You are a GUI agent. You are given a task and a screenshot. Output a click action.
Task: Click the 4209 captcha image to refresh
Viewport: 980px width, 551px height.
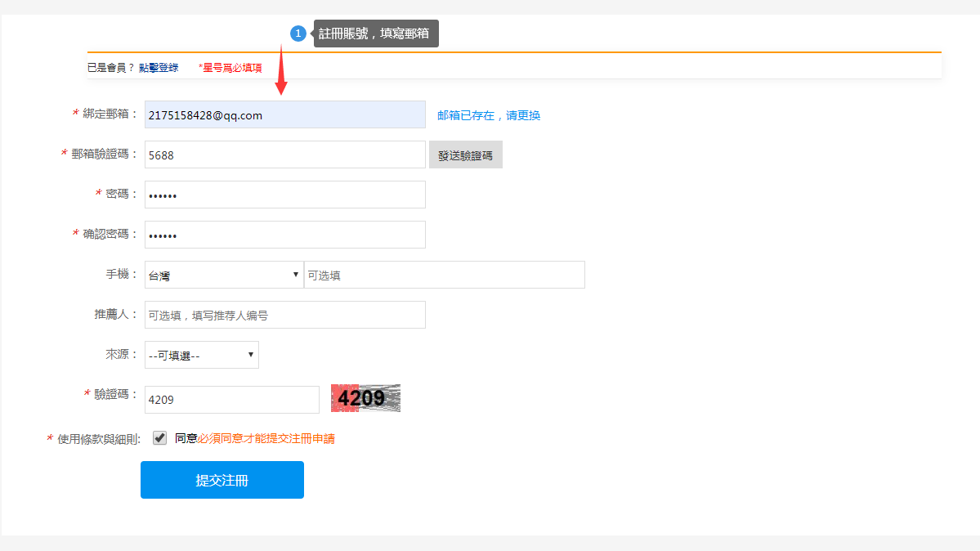click(x=365, y=397)
